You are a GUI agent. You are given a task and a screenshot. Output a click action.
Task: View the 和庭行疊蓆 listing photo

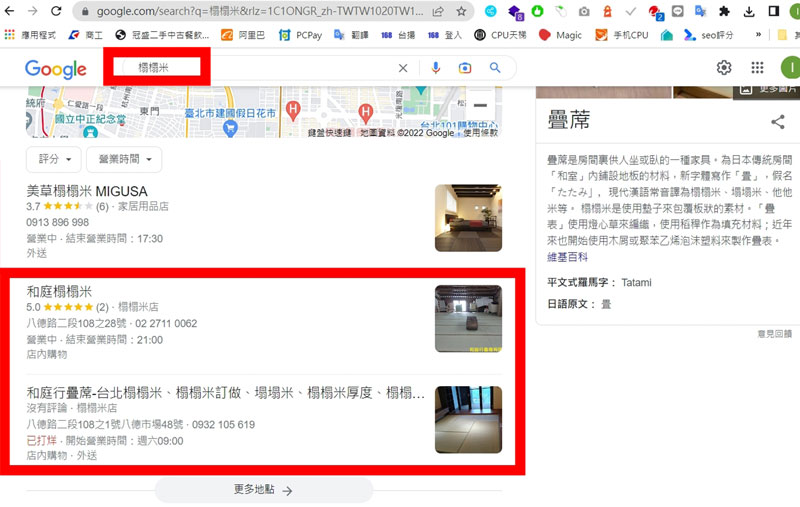(x=468, y=420)
